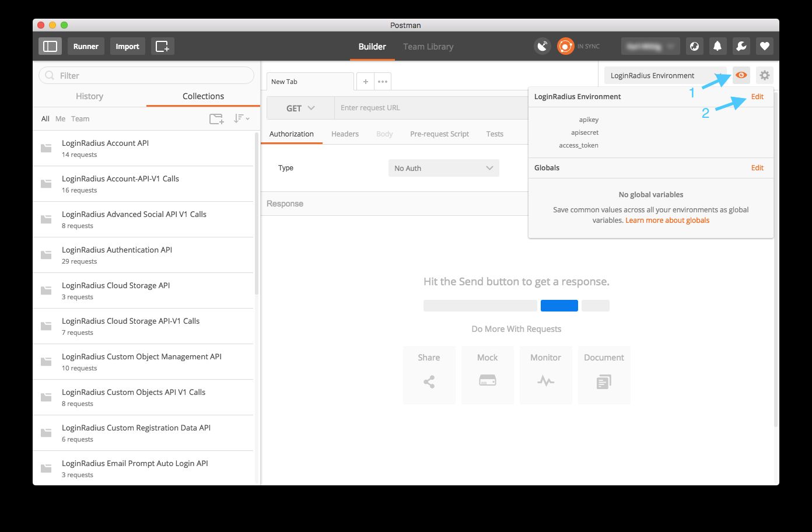
Task: Open the wrench settings icon
Action: pos(741,46)
